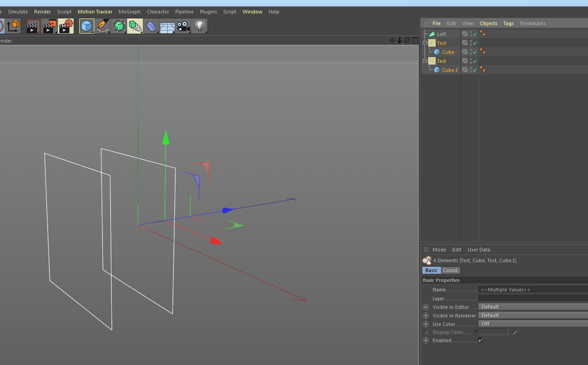Open the MoGraph menu
The height and width of the screenshot is (365, 588).
tap(129, 12)
